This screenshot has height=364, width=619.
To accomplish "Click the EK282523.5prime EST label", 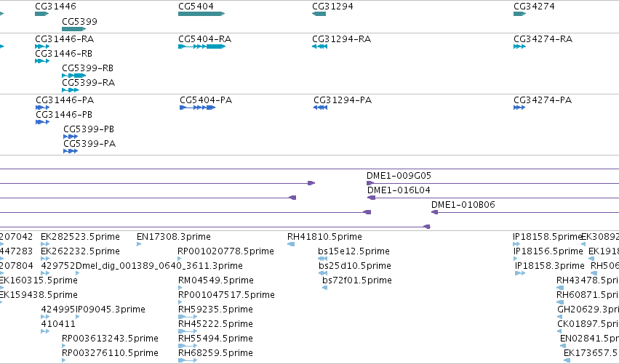I will pyautogui.click(x=80, y=237).
